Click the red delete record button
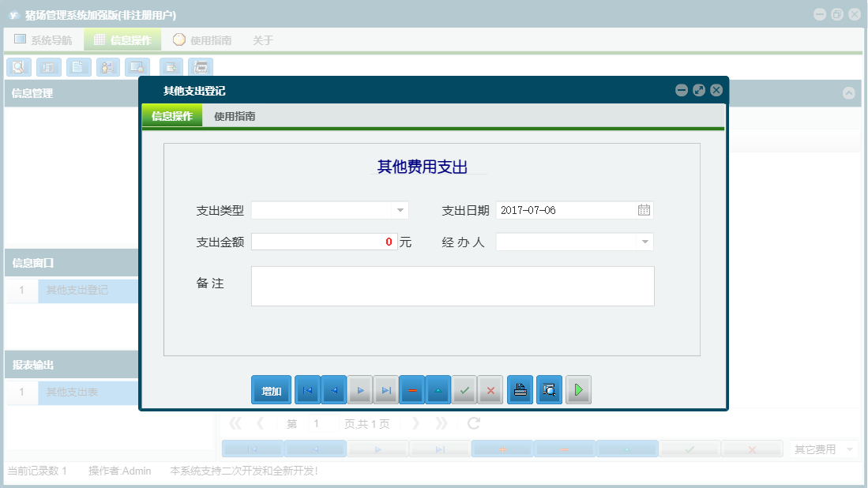The image size is (868, 488). (x=411, y=389)
